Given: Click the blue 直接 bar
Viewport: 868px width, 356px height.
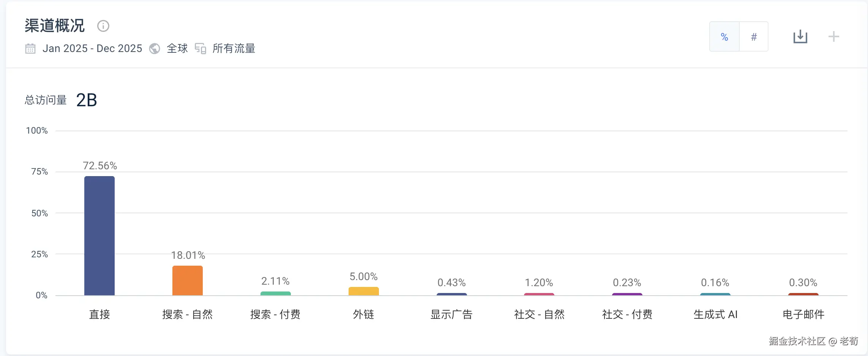Looking at the screenshot, I should tap(99, 235).
